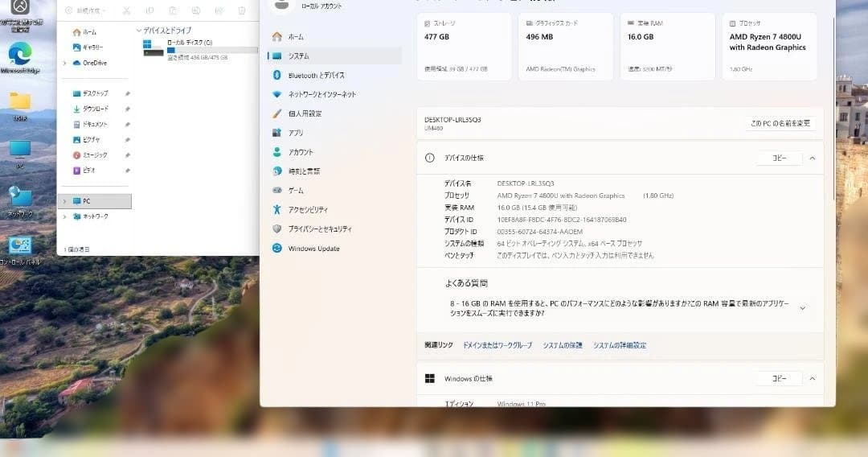Click the Cut scissors icon in Explorer
The image size is (868, 457).
click(127, 10)
